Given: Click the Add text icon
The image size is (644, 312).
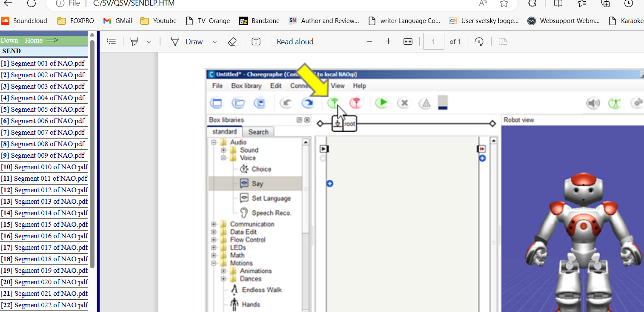Looking at the screenshot, I should pos(256,41).
